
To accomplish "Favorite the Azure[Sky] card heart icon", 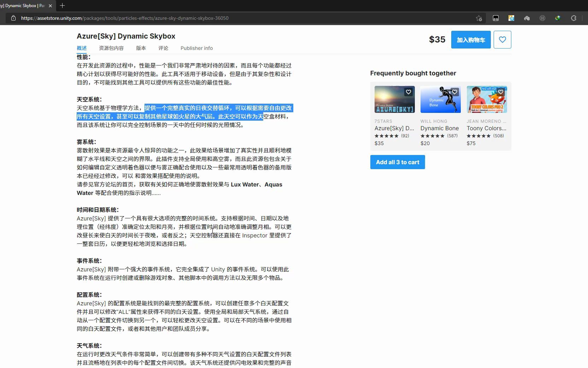I will pos(408,92).
